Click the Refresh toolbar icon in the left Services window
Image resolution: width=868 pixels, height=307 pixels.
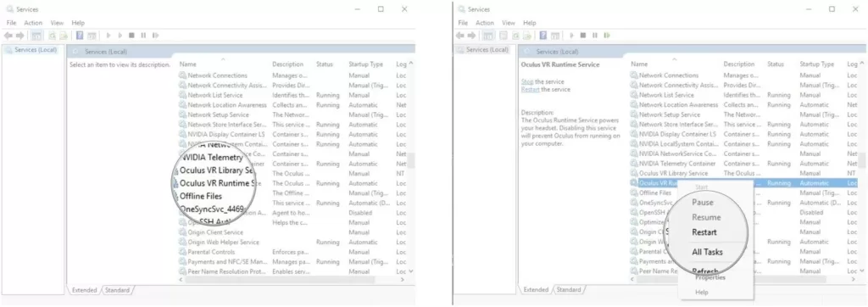[x=52, y=36]
